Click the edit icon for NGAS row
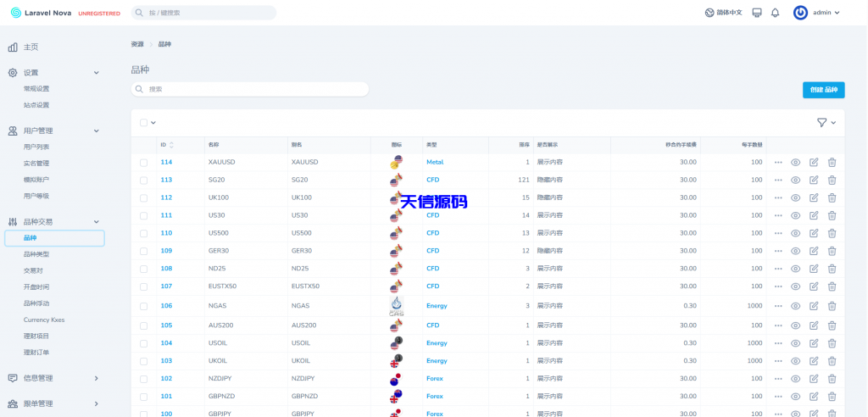 coord(814,306)
